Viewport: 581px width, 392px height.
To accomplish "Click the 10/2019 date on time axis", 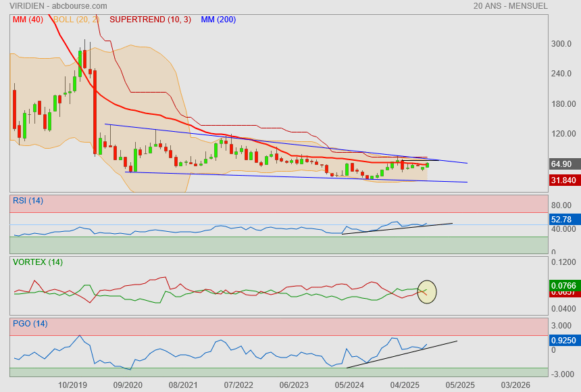I will (x=72, y=385).
